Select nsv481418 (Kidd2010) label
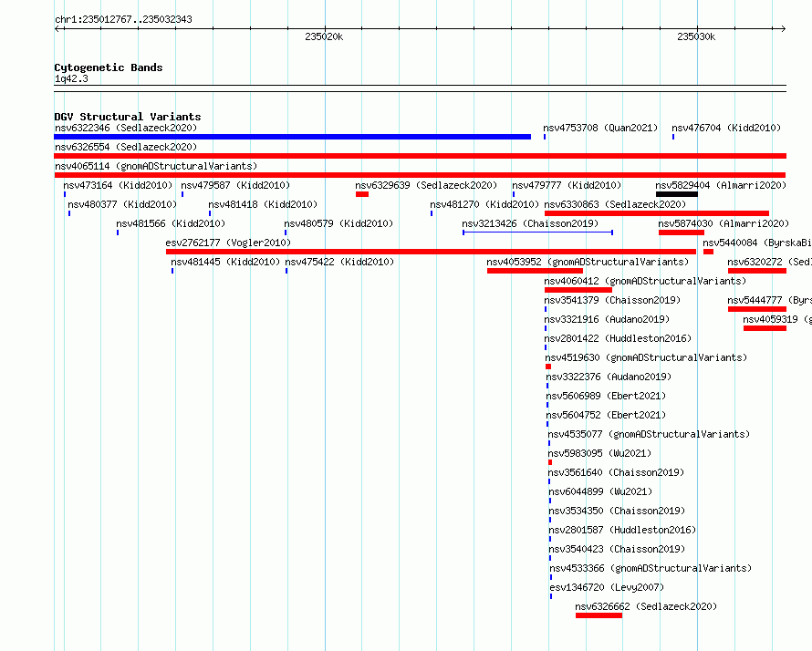 [263, 204]
